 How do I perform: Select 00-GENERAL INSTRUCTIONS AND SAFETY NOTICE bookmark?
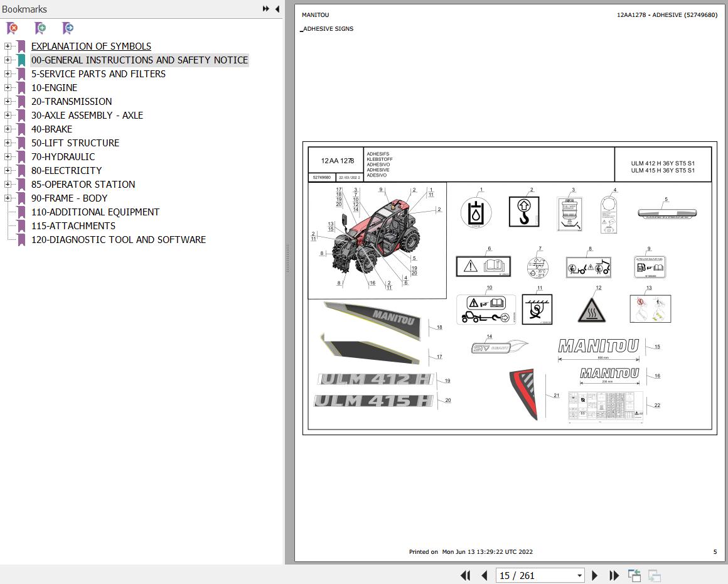click(x=140, y=60)
